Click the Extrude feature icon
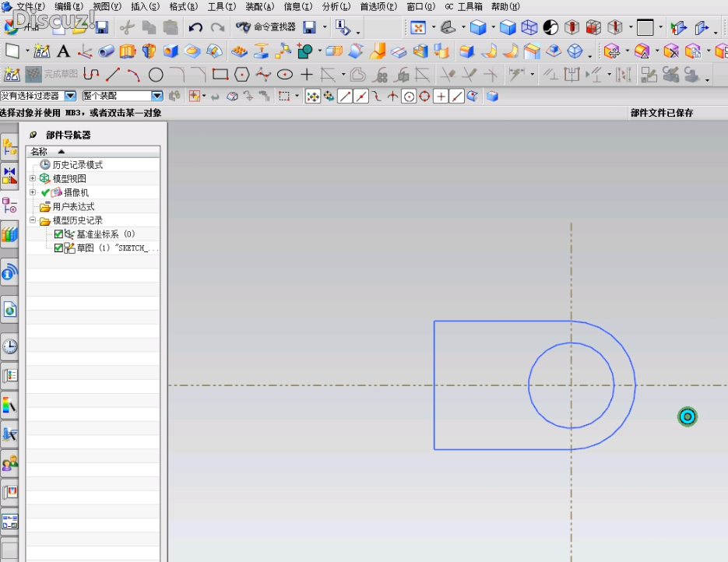The height and width of the screenshot is (562, 728). pyautogui.click(x=127, y=51)
